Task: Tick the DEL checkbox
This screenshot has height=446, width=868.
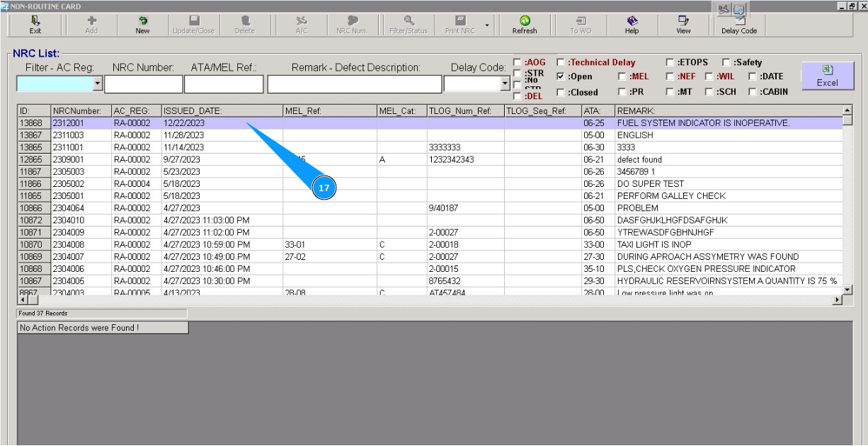Action: pyautogui.click(x=518, y=96)
